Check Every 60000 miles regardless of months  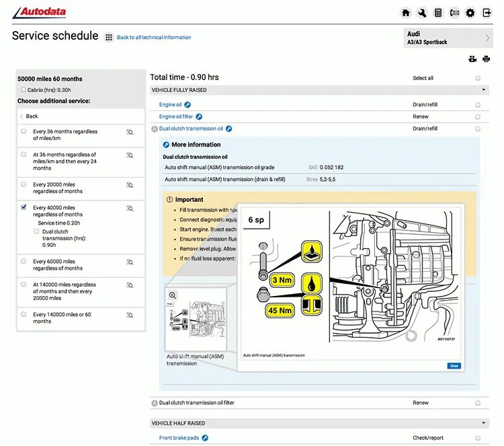coord(24,261)
